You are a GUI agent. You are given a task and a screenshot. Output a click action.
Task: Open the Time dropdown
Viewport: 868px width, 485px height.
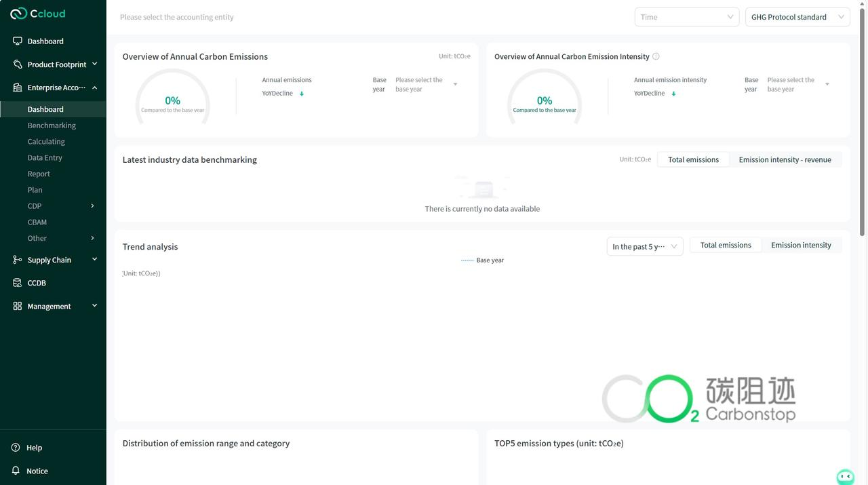[686, 17]
